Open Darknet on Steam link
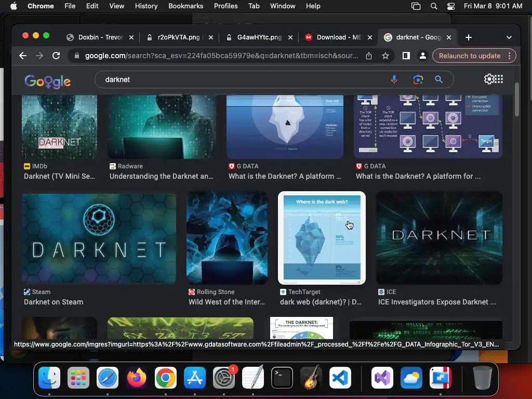Screen dimensions: 532x399 54,302
